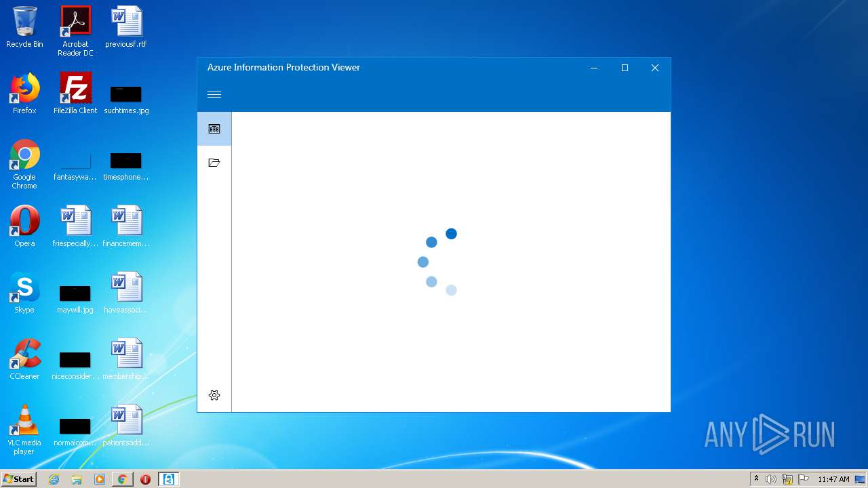Screen dimensions: 868x488
Task: Select the Recycle Bin desktop icon
Action: pyautogui.click(x=24, y=27)
